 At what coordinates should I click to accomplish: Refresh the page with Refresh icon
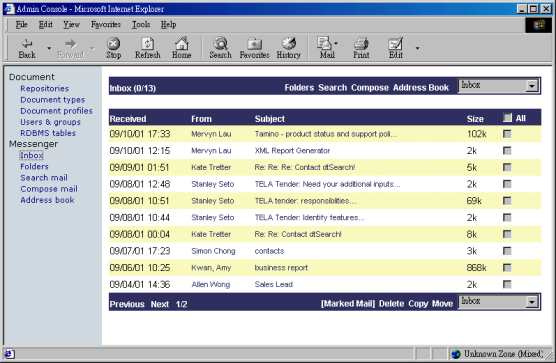pyautogui.click(x=148, y=48)
